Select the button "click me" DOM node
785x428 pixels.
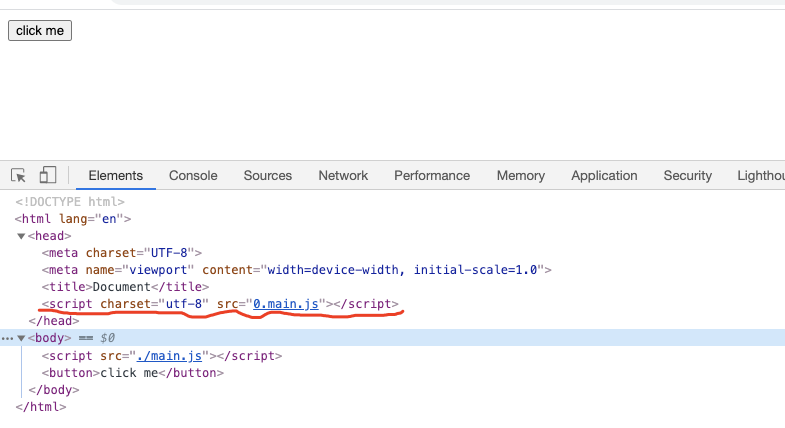pos(133,373)
